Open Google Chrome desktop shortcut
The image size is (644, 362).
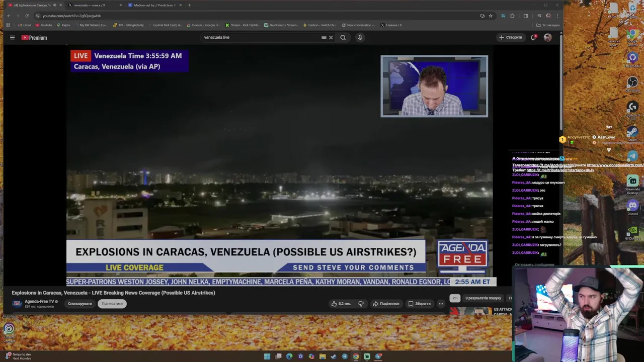[632, 37]
